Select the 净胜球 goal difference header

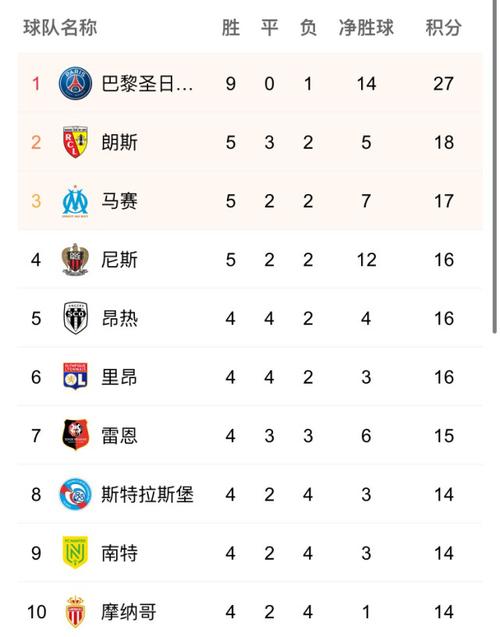click(x=366, y=28)
